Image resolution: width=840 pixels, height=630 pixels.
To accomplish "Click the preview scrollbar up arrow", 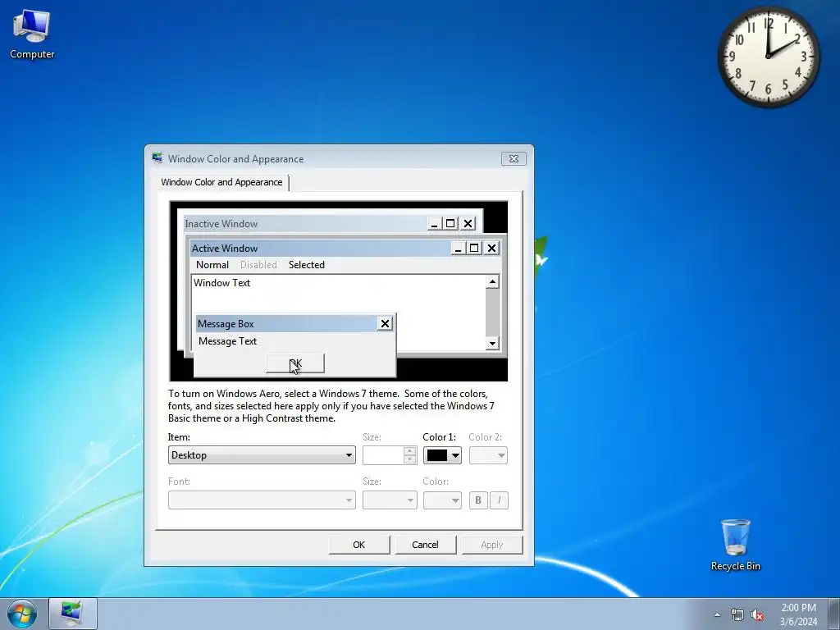I will pos(492,282).
